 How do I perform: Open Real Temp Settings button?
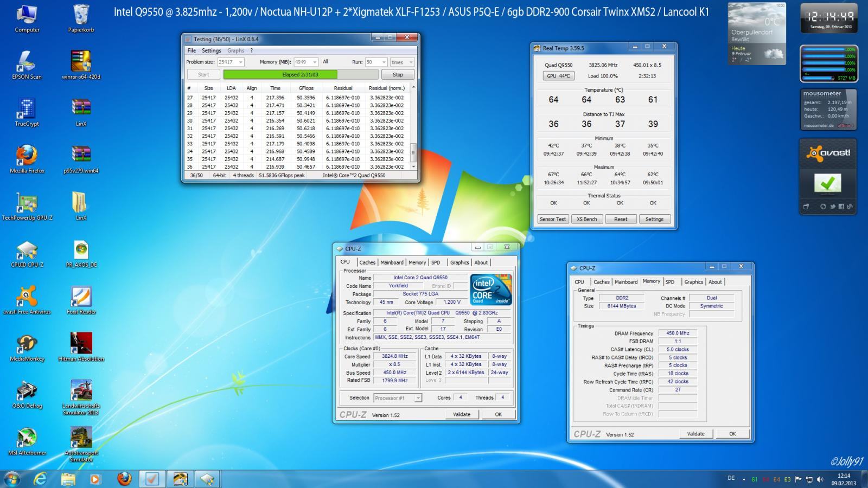[x=654, y=219]
